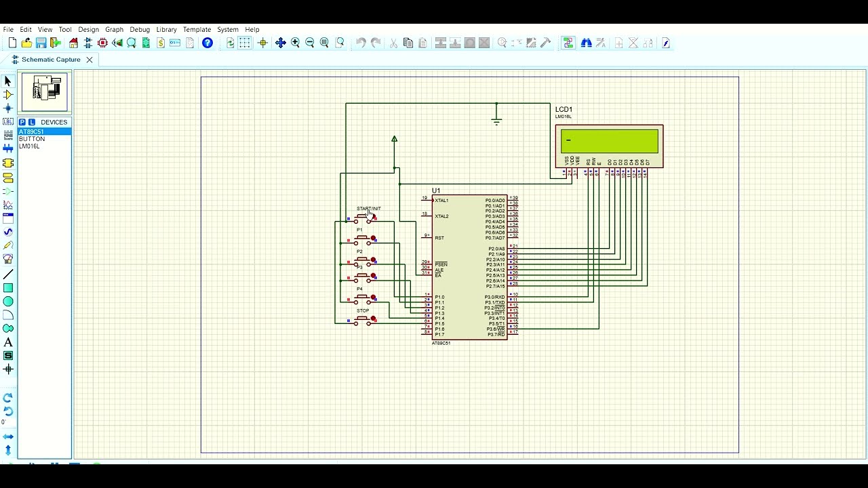The image size is (868, 488).
Task: Toggle wire autorouter icon
Action: click(x=568, y=43)
